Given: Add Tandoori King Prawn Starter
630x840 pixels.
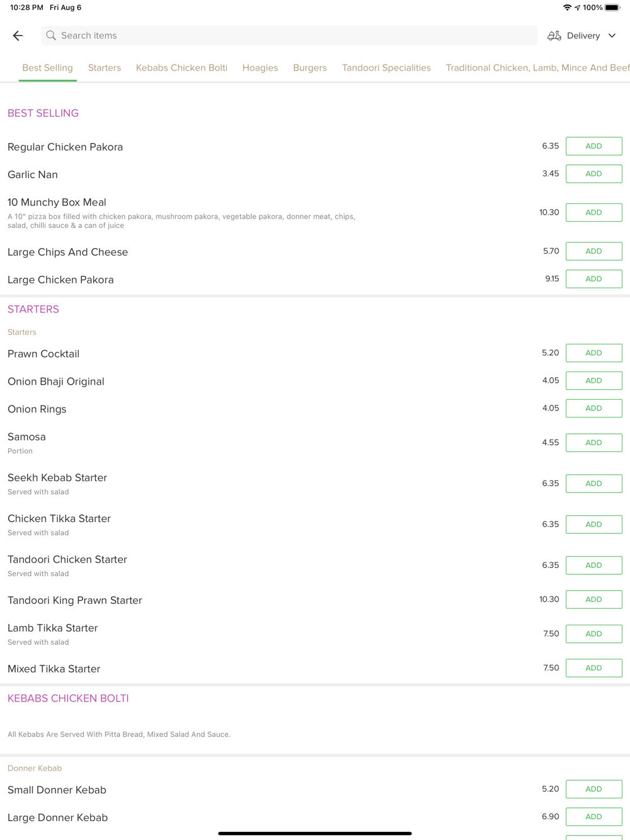Looking at the screenshot, I should coord(593,599).
